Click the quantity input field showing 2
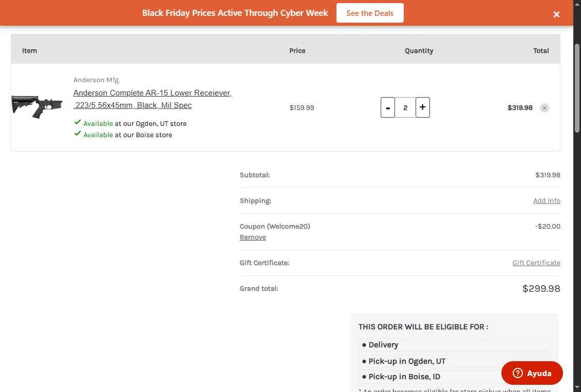This screenshot has height=392, width=581. pyautogui.click(x=405, y=107)
